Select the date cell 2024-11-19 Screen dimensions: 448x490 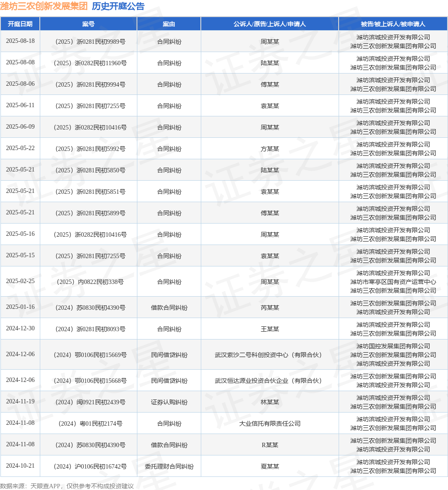tap(20, 402)
